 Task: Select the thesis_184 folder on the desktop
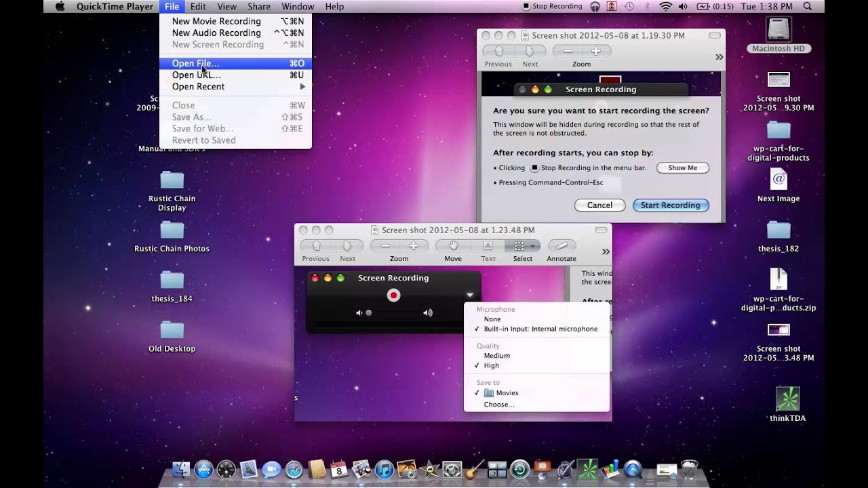(x=172, y=280)
